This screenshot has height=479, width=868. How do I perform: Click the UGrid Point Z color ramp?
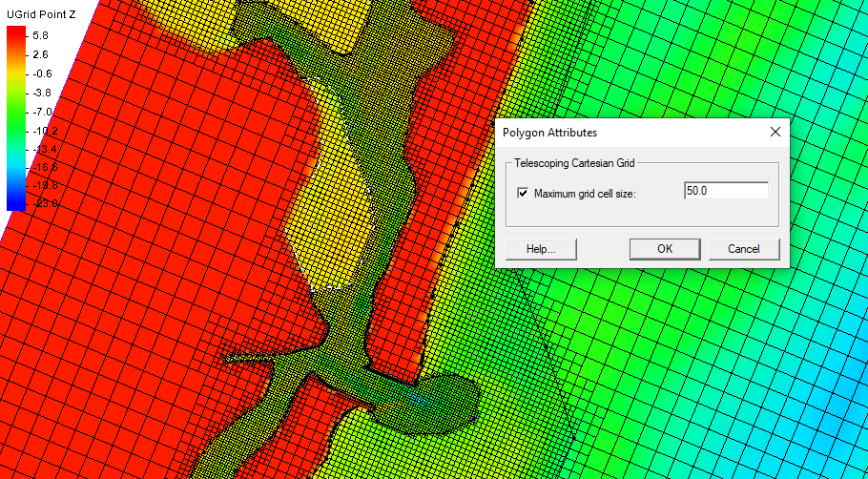pos(15,118)
